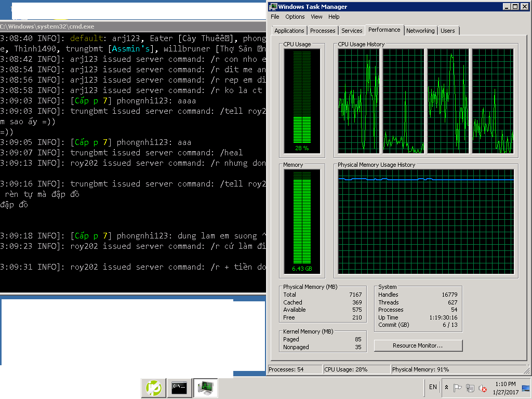Open the Options menu
The width and height of the screenshot is (532, 399).
(295, 17)
